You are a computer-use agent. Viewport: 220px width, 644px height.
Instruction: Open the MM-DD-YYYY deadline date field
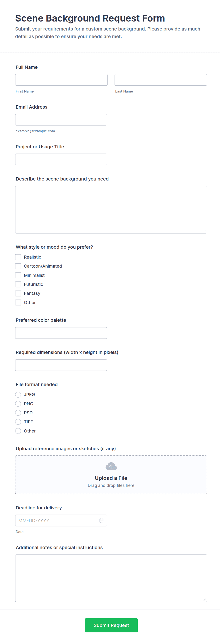61,520
